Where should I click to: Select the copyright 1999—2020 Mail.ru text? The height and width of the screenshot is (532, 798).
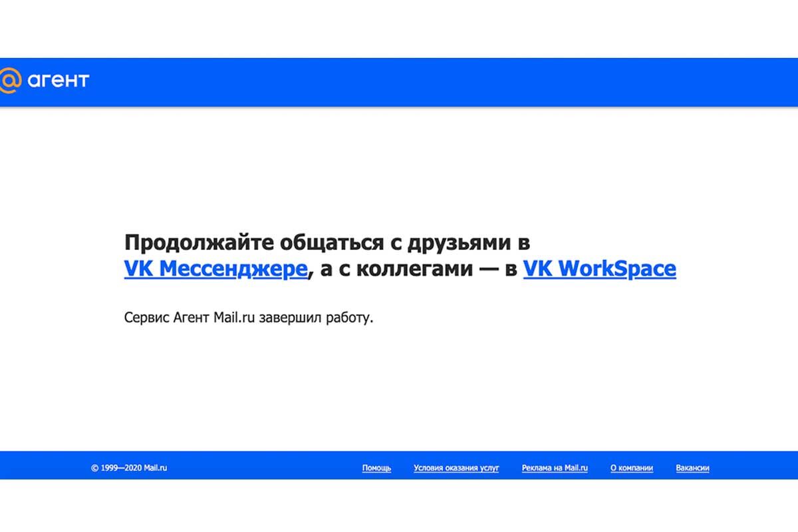(x=130, y=468)
